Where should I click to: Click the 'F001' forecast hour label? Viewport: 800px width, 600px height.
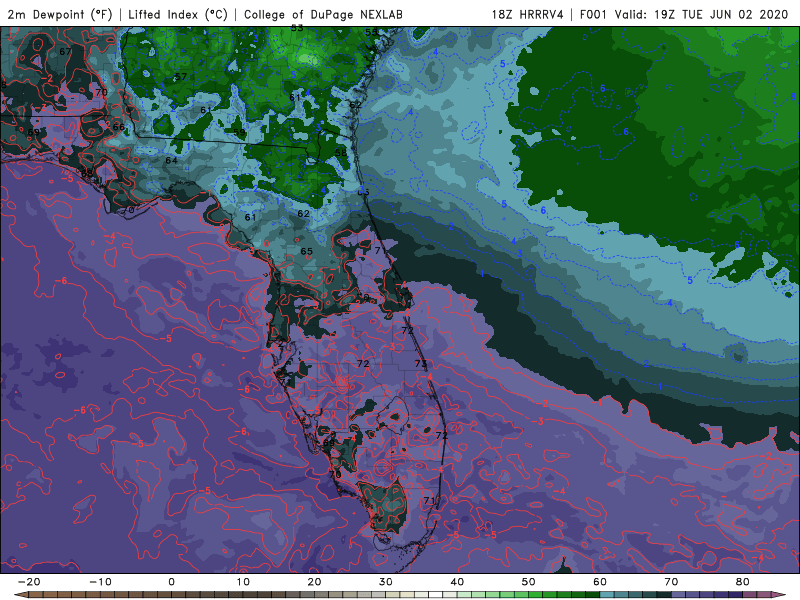(593, 14)
